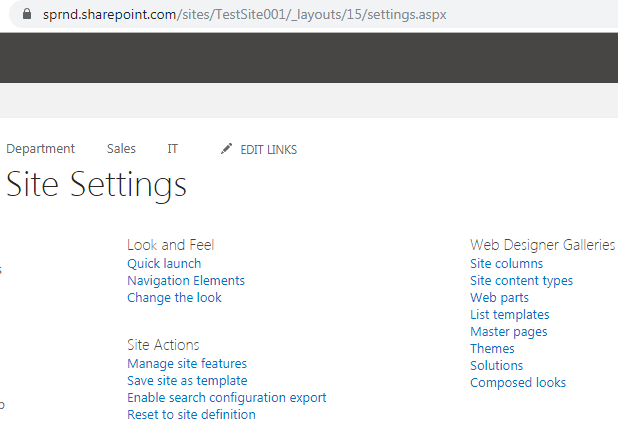Open the Department navigation item
This screenshot has width=618, height=423.
coord(40,149)
